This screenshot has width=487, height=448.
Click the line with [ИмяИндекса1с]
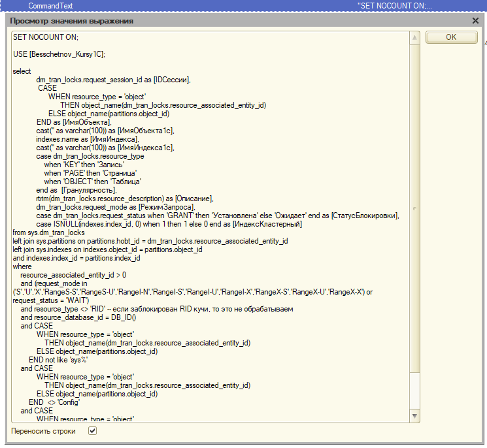[105, 148]
